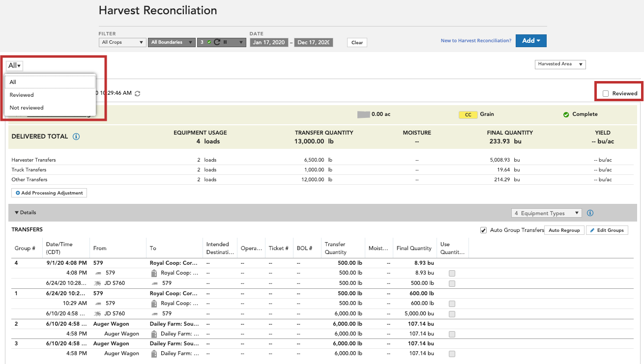Click the 600.00 bu final quantity for group 1
The image size is (644, 364).
(422, 293)
